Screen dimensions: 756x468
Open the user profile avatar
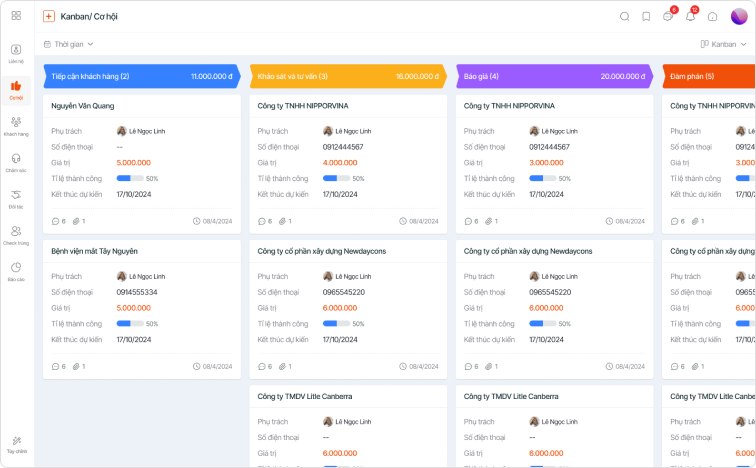coord(739,16)
